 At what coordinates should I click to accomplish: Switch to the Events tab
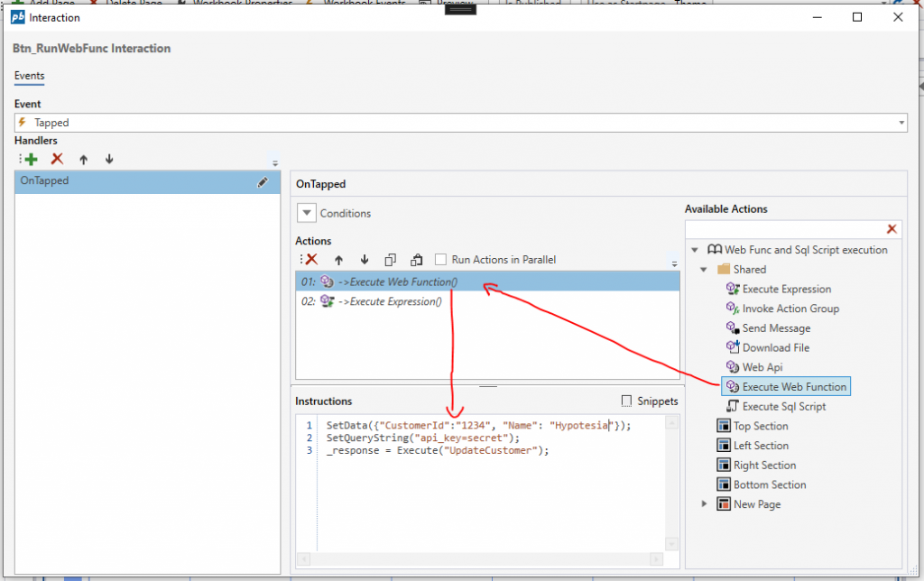[x=29, y=76]
